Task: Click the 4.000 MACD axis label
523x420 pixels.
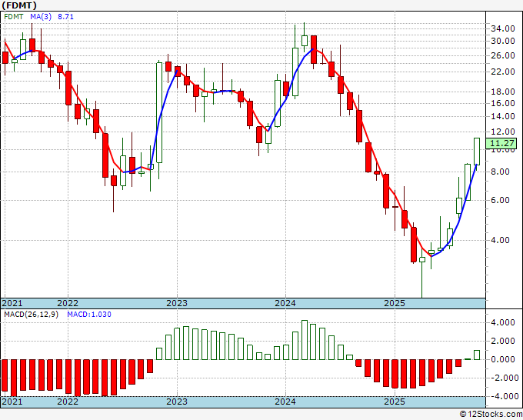Action: 505,322
